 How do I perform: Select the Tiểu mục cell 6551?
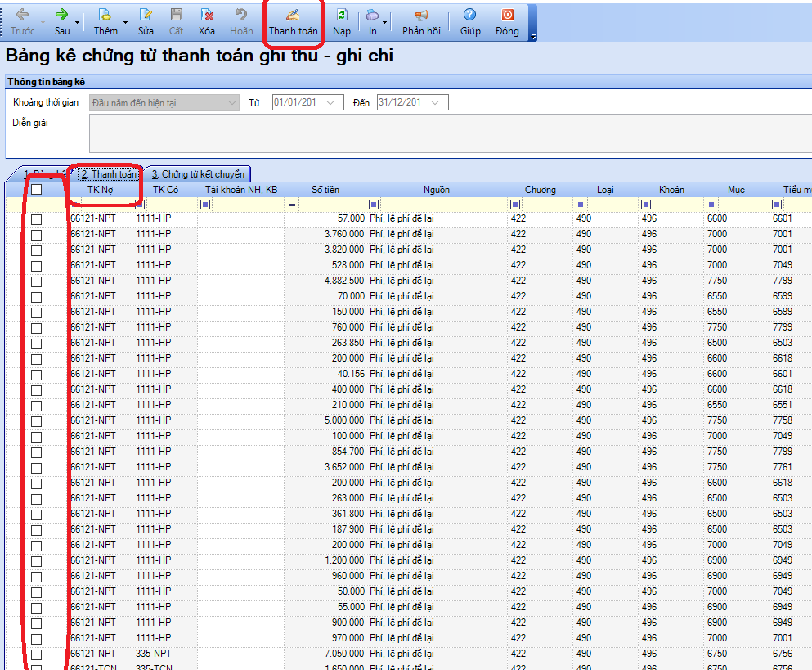tap(790, 405)
